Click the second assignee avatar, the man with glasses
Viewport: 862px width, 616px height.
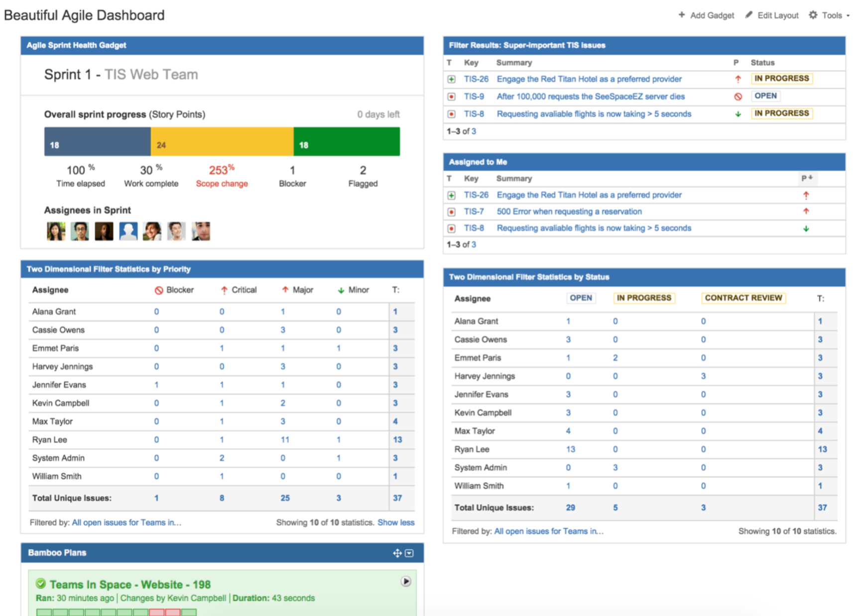click(x=80, y=231)
